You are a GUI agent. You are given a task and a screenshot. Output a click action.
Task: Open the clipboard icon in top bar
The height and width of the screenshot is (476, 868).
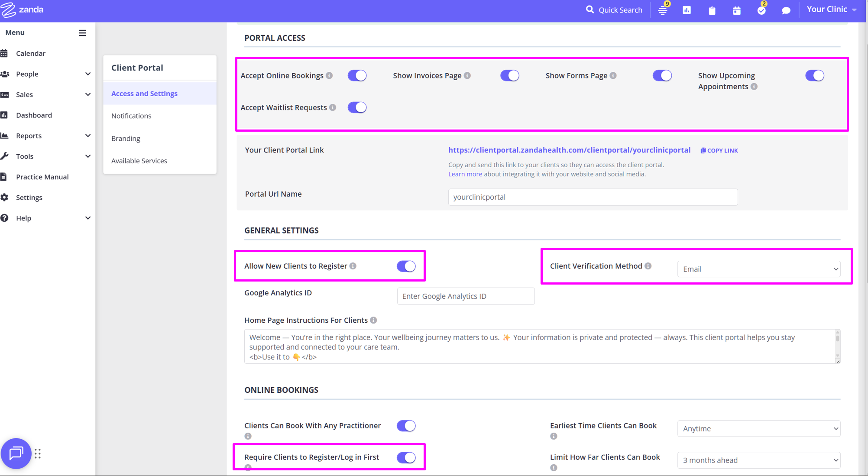click(712, 10)
